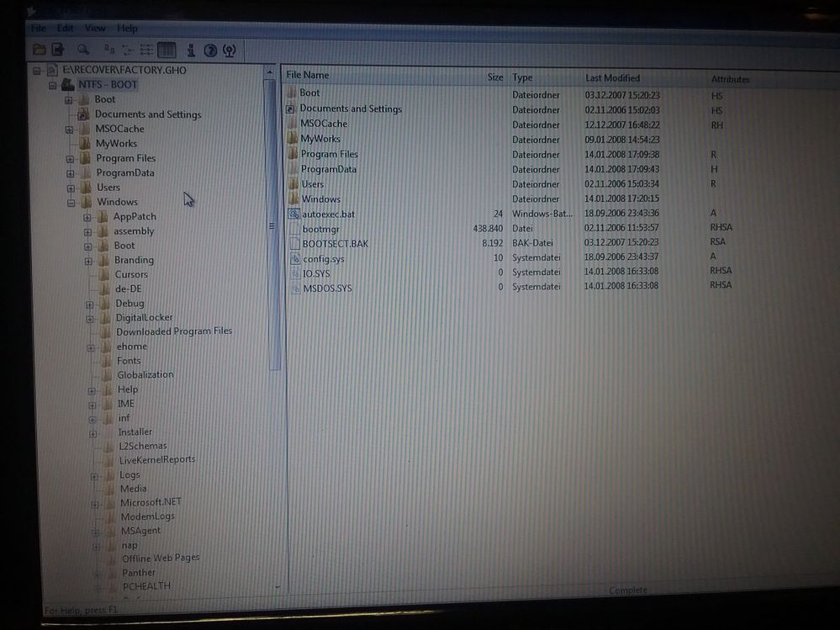The height and width of the screenshot is (630, 840).
Task: Sort by the Last Modified column header
Action: click(611, 77)
